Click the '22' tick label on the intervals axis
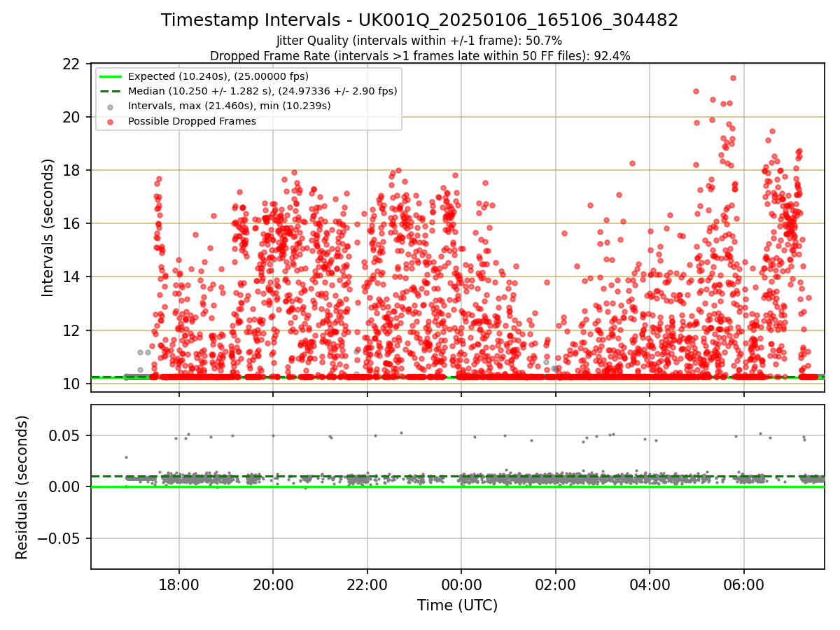The image size is (840, 630). (73, 64)
